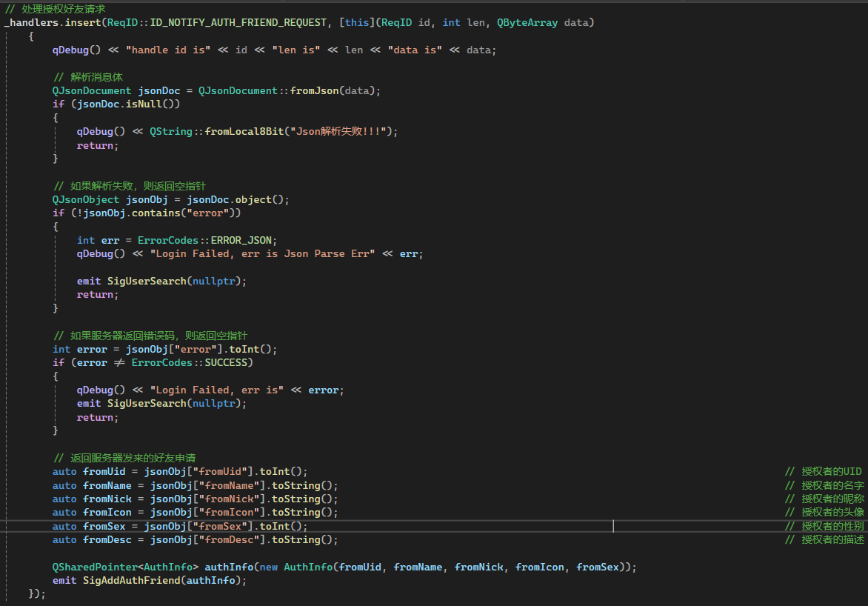Click the QByteArray parameter type
868x606 pixels.
(x=527, y=23)
